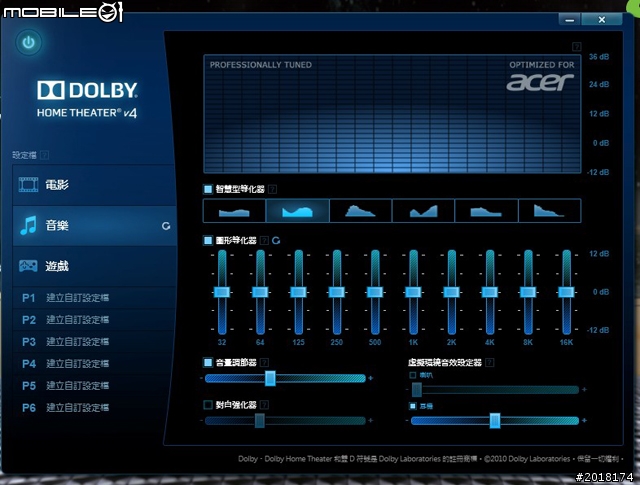Open help icon above the spectrum graph

click(576, 47)
